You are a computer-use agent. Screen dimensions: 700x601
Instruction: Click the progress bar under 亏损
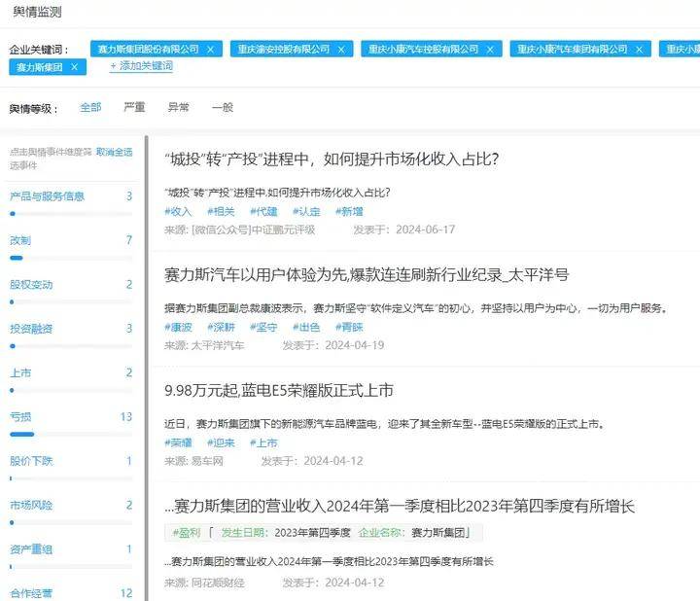pos(71,434)
